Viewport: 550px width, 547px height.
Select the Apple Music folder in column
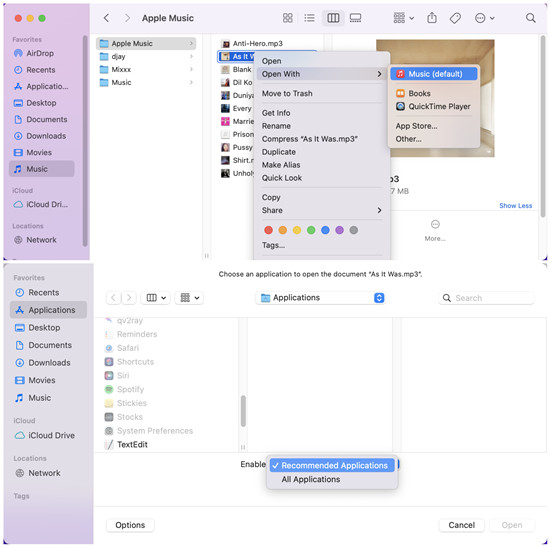pos(146,44)
